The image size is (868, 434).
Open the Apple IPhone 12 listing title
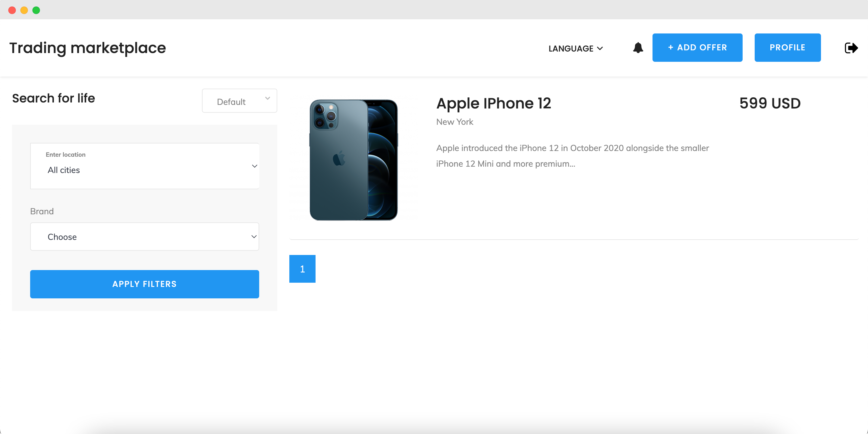[494, 103]
